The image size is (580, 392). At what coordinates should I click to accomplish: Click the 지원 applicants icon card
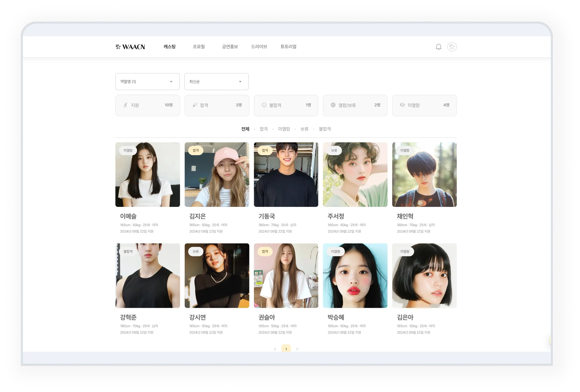[148, 105]
